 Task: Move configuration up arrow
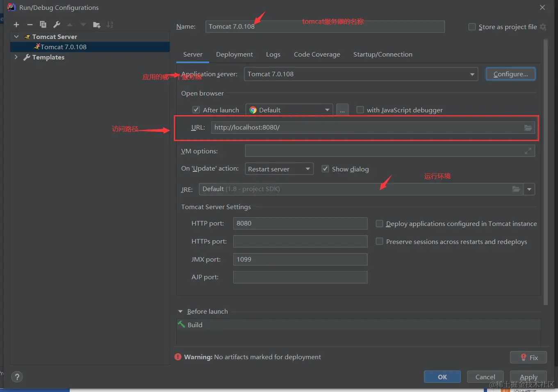pos(70,25)
